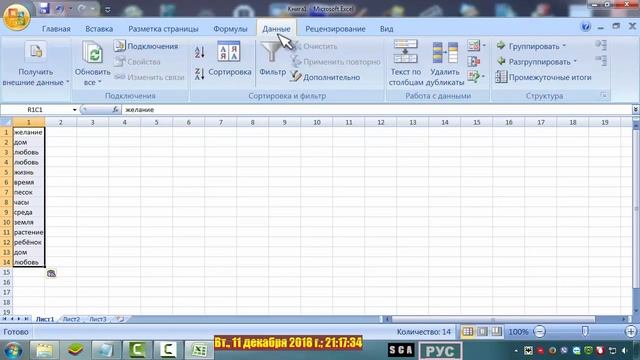Open Подключения connections list
640x360 pixels.
tap(146, 46)
